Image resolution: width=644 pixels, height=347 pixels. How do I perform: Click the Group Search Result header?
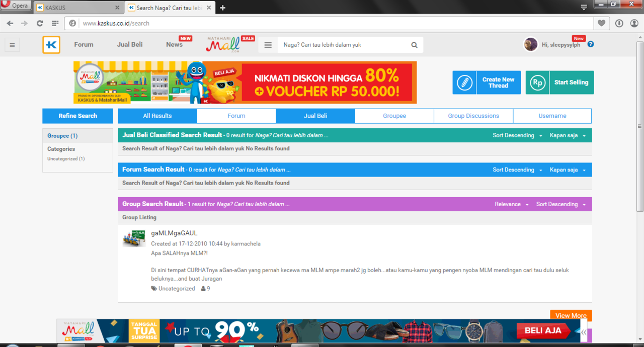point(152,204)
